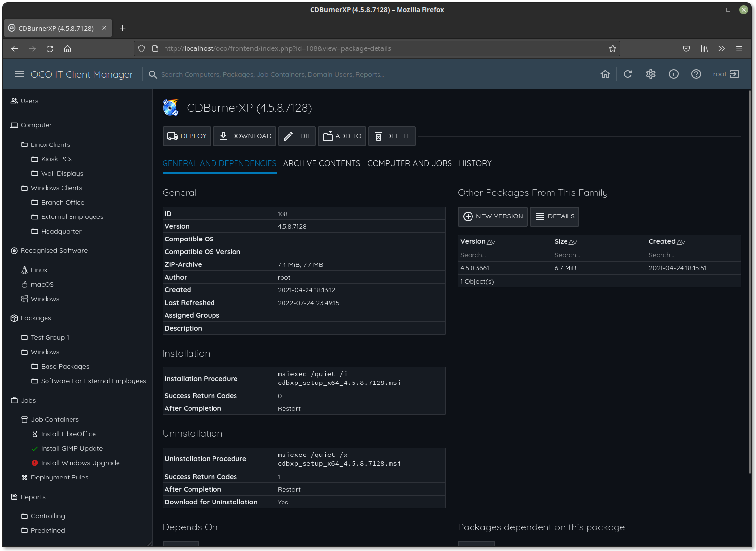Screen dimensions: 756x551
Task: Click the CDBurnerXP package disc icon
Action: (x=171, y=108)
